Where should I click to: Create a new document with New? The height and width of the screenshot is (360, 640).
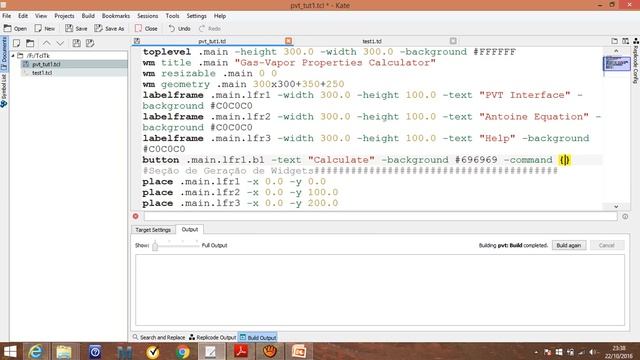44,28
